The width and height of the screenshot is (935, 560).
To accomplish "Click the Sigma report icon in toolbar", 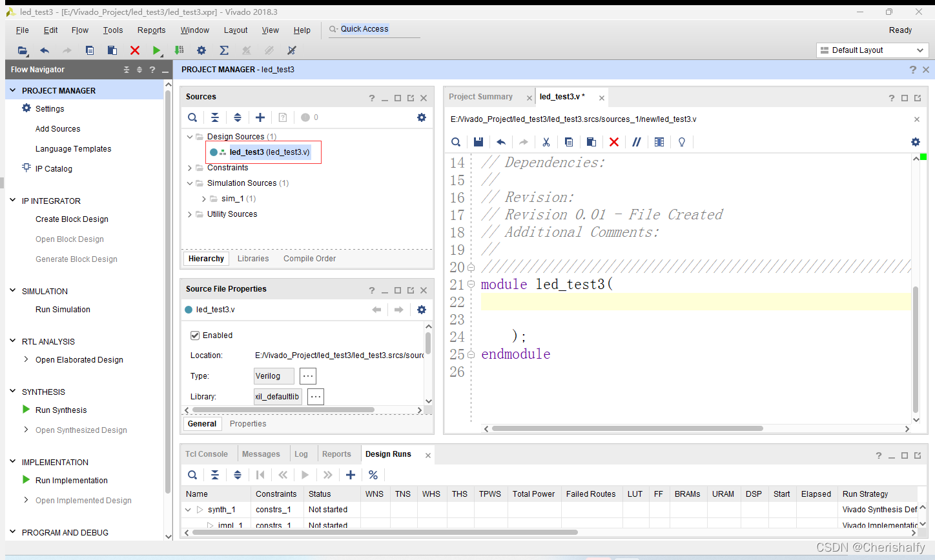I will (224, 50).
